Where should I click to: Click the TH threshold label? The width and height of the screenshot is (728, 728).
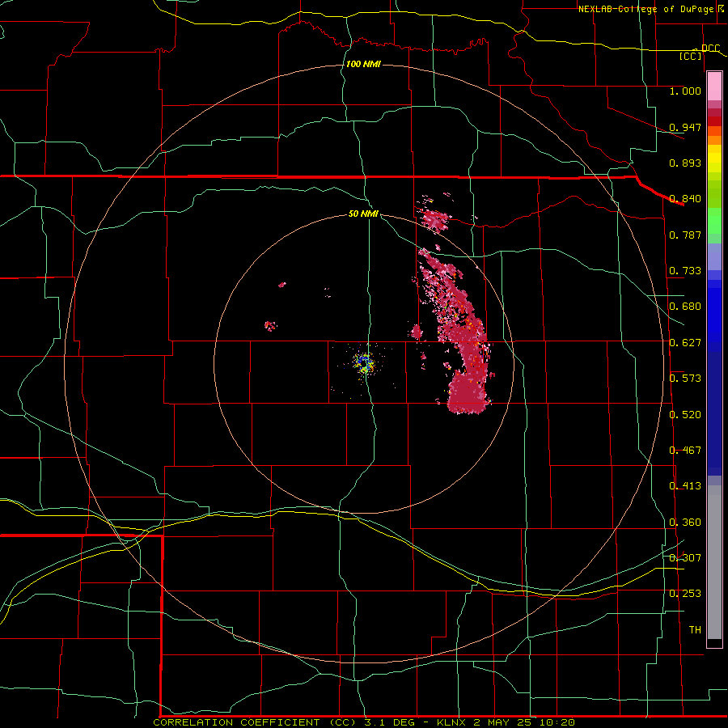coord(695,630)
